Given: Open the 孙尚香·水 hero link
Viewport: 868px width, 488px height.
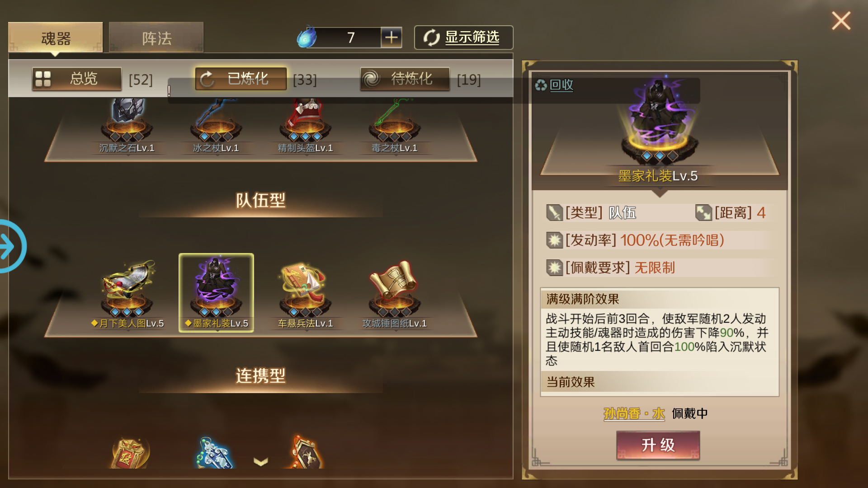Looking at the screenshot, I should point(634,413).
